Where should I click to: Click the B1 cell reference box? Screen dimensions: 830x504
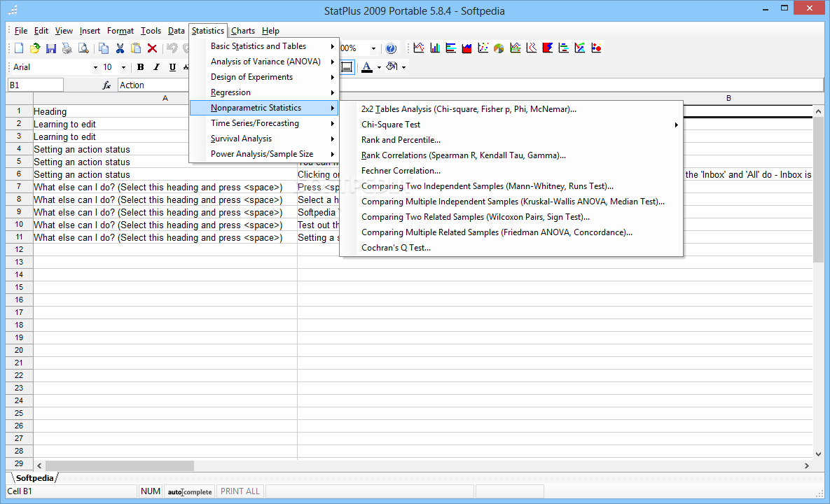point(35,85)
